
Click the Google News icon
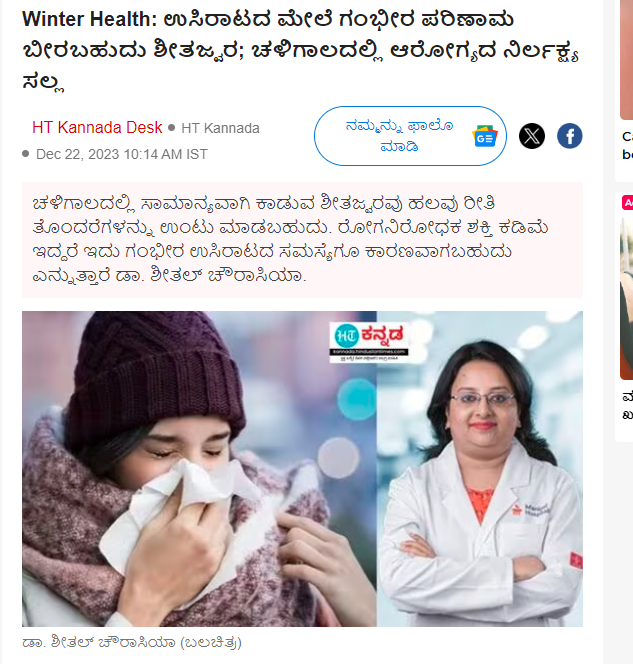485,136
